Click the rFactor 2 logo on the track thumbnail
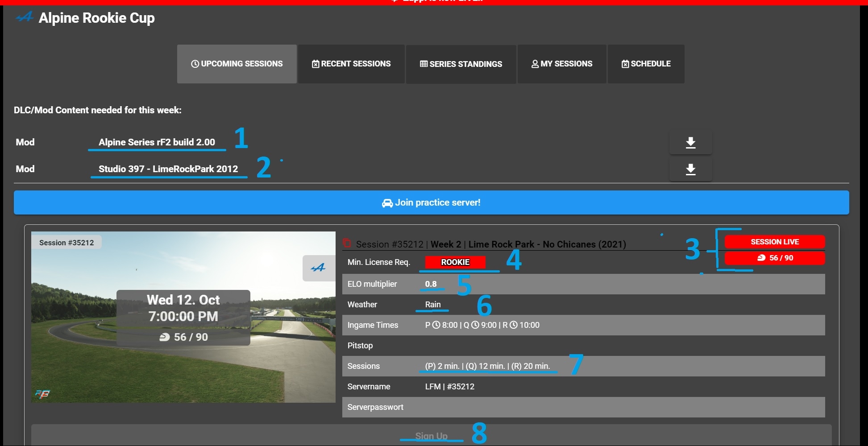Screen dimensions: 868x446 pyautogui.click(x=42, y=393)
